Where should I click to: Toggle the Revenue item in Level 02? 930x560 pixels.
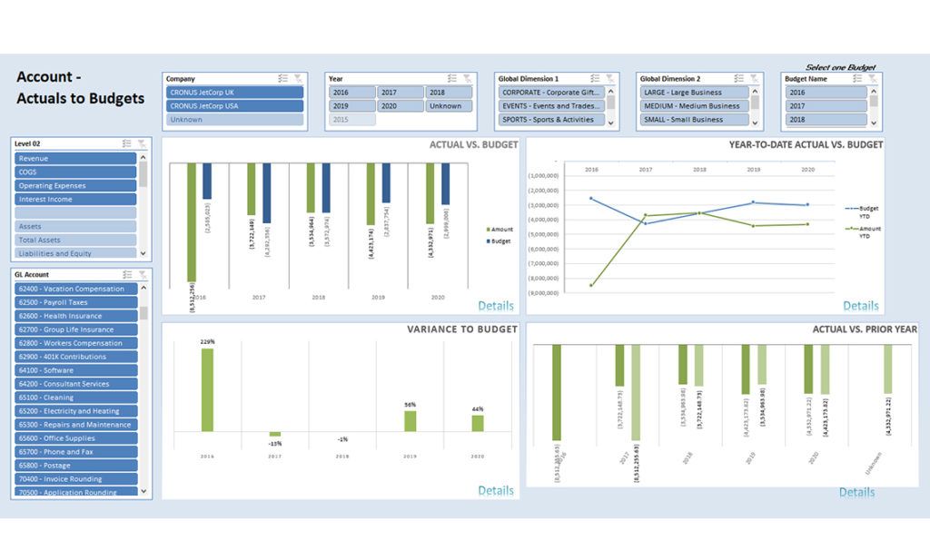point(75,159)
